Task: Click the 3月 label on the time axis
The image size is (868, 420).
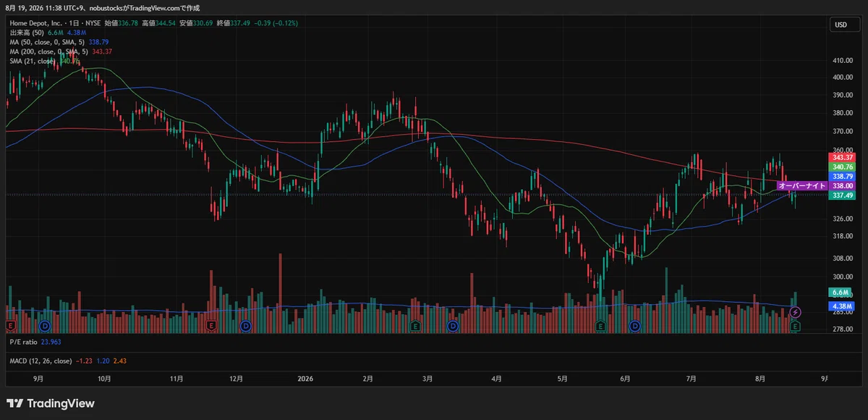Action: coord(427,378)
